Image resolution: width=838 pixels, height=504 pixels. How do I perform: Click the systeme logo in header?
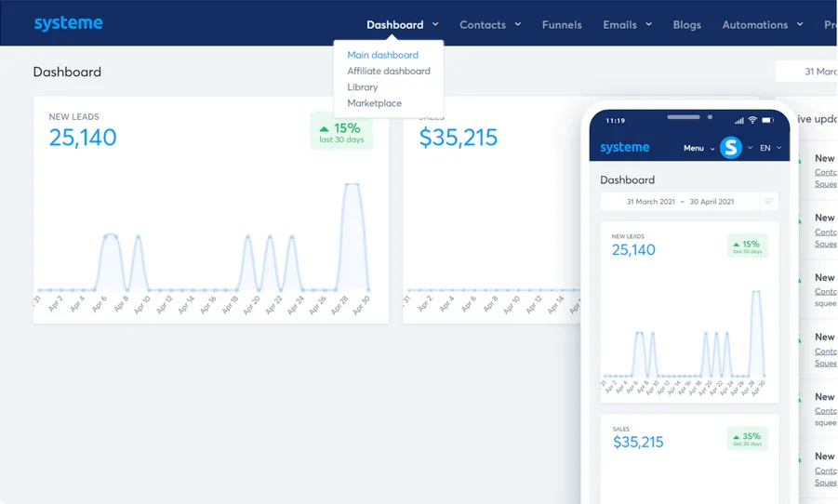(69, 23)
